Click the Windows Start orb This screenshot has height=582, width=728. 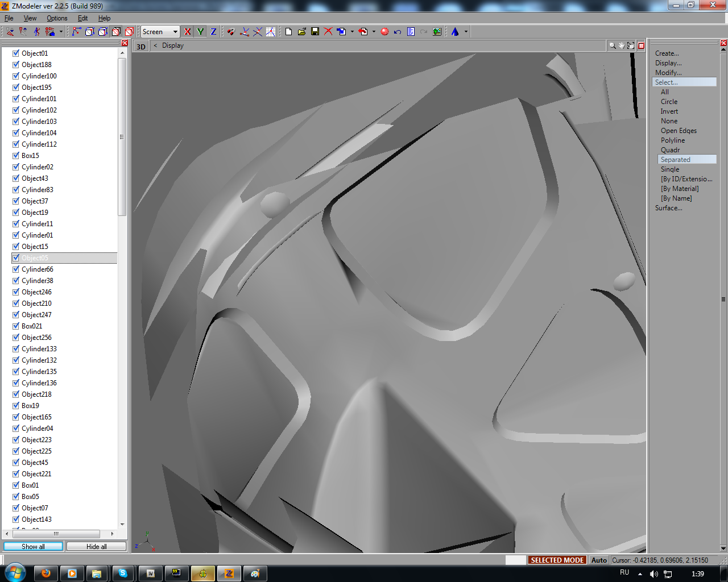pos(15,572)
